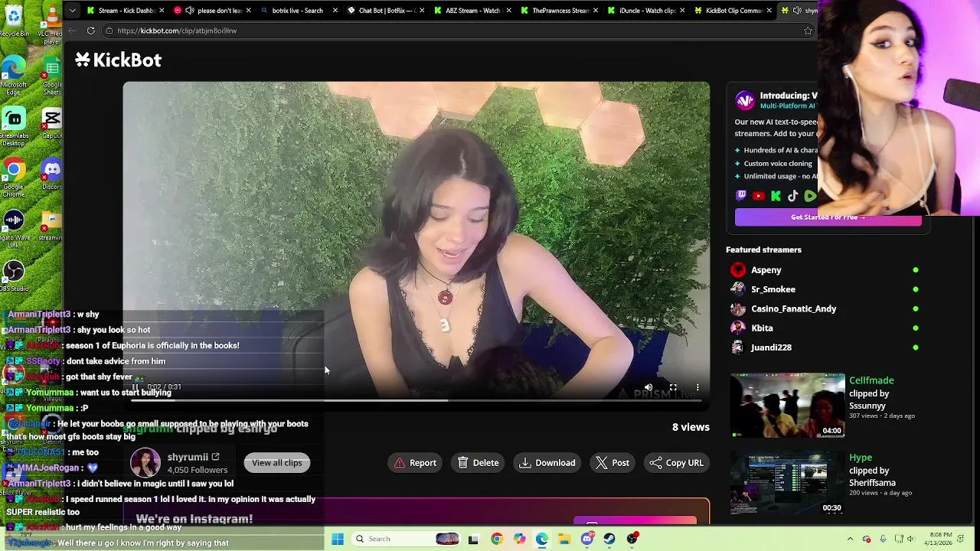
Task: Open OBS Studio from the taskbar
Action: pyautogui.click(x=632, y=539)
